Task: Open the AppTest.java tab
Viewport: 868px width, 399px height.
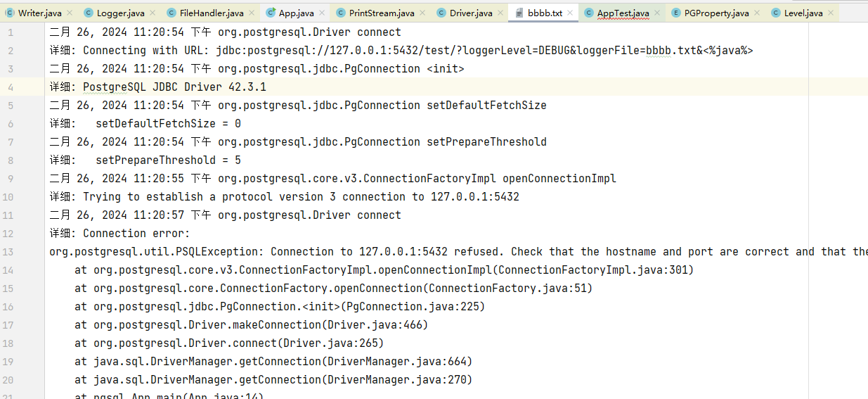Action: pyautogui.click(x=623, y=13)
